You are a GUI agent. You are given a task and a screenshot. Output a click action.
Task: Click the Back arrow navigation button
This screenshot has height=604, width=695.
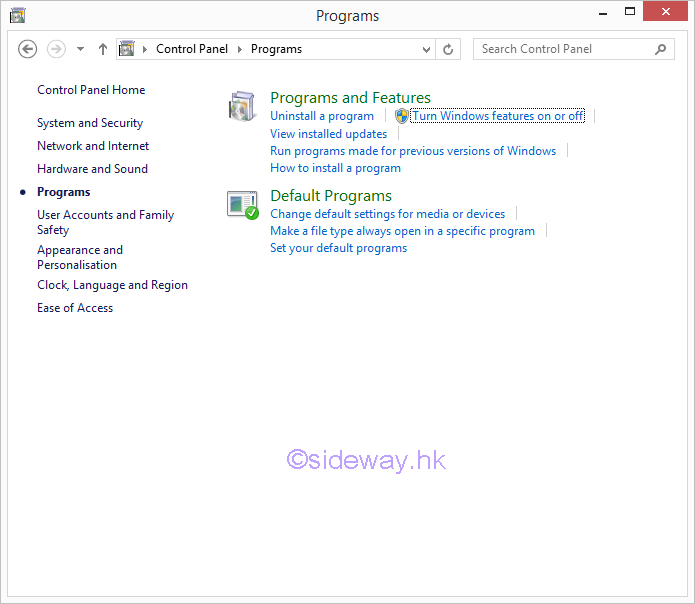[28, 49]
